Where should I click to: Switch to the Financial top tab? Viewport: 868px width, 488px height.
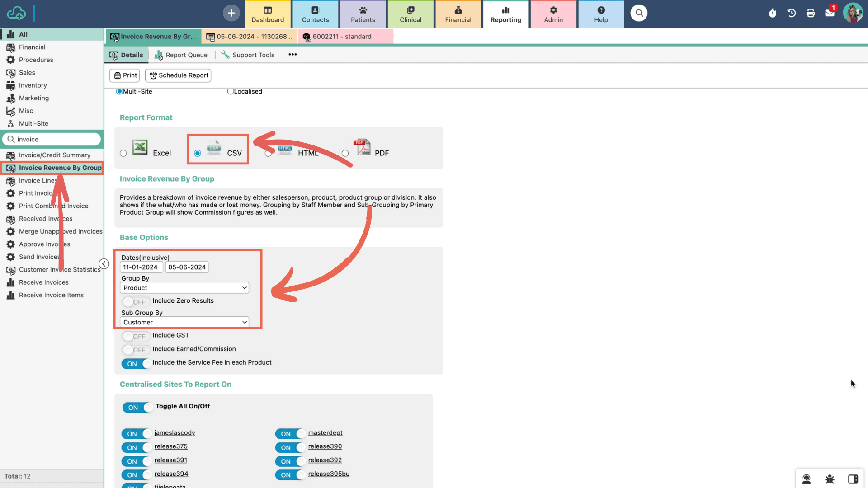pos(458,14)
